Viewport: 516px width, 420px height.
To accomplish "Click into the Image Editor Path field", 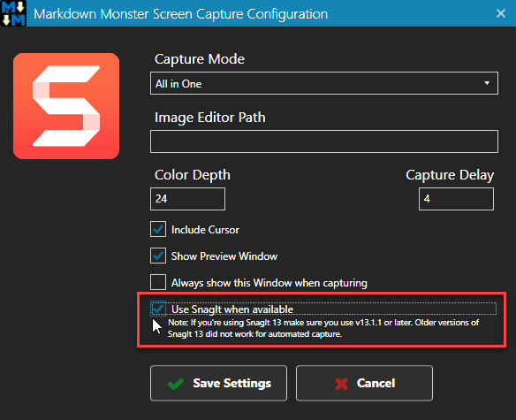I will pos(324,141).
